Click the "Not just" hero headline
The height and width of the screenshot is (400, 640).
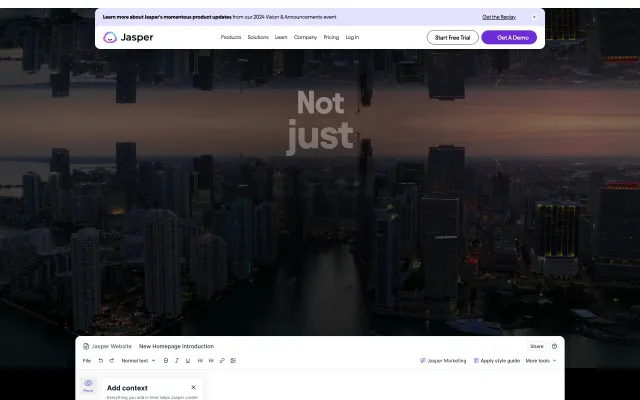320,122
